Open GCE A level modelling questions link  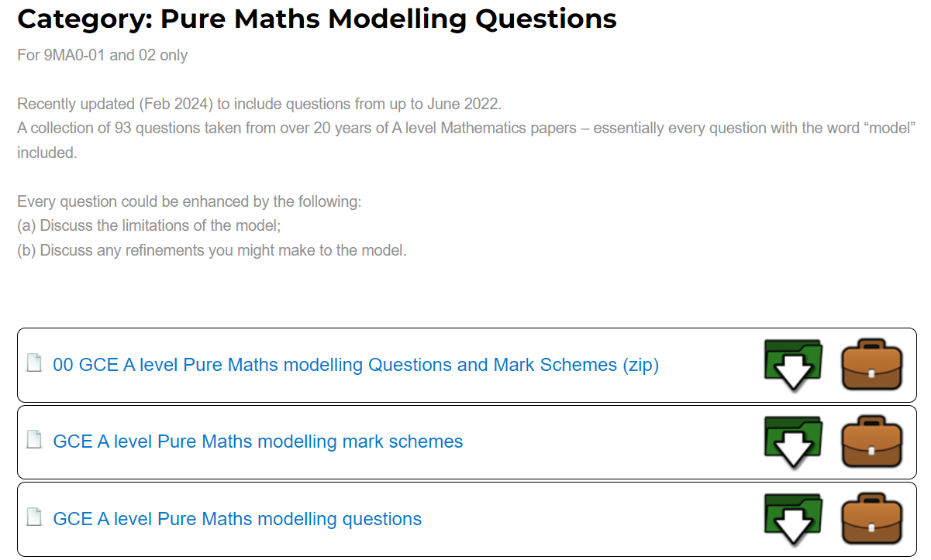pos(237,520)
